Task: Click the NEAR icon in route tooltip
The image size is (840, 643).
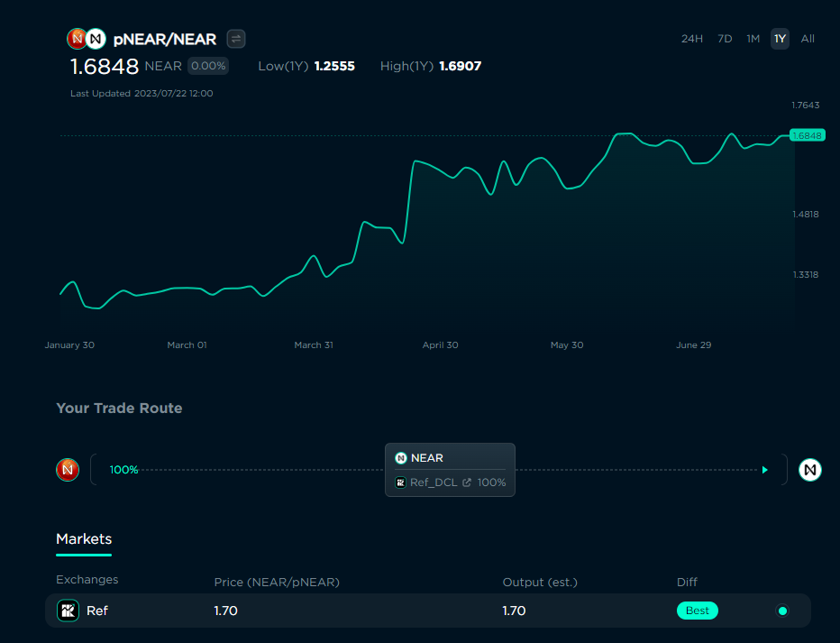Action: tap(401, 458)
